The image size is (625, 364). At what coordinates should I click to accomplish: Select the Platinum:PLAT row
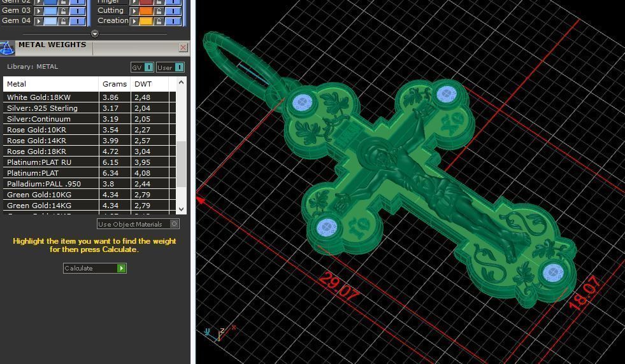(x=90, y=173)
